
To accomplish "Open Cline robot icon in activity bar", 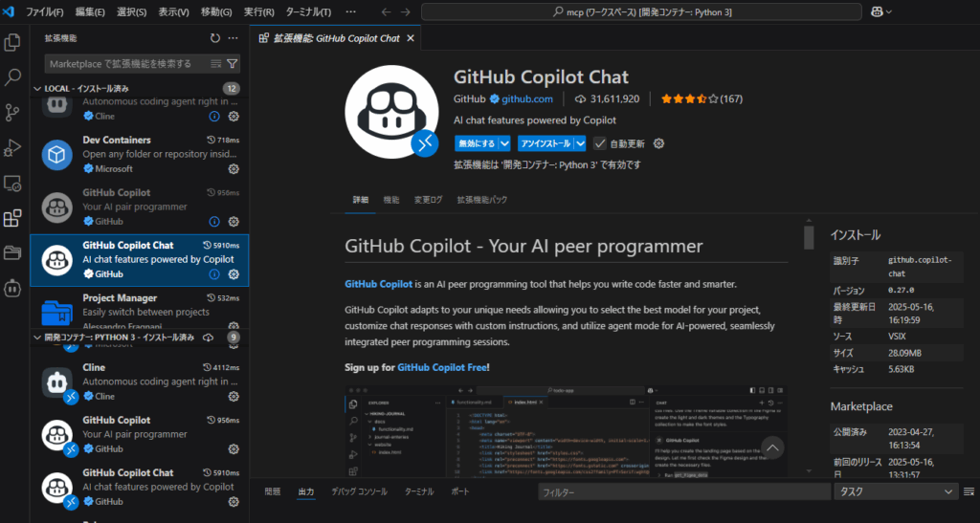I will [x=12, y=289].
